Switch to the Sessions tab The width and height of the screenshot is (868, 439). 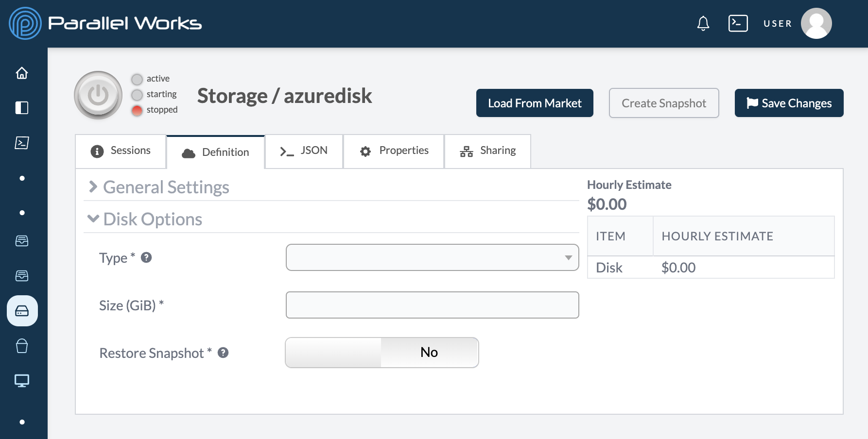point(121,151)
